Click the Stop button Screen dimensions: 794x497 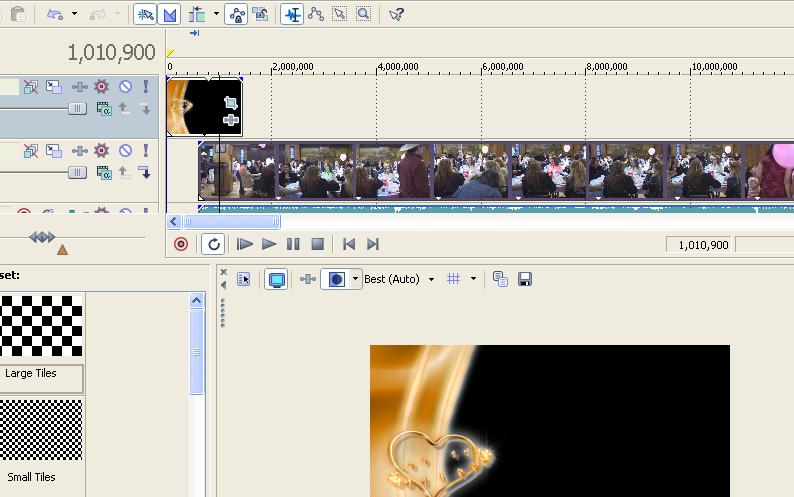click(x=317, y=244)
